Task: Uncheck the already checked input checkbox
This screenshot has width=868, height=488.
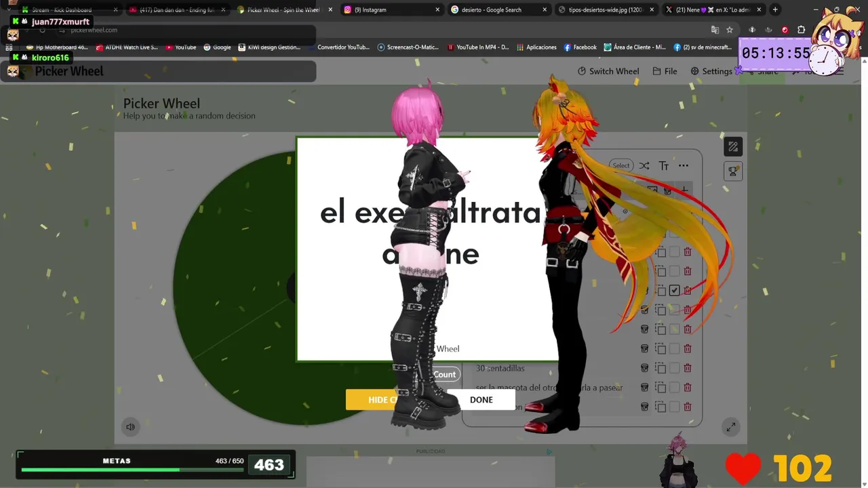Action: [x=674, y=290]
